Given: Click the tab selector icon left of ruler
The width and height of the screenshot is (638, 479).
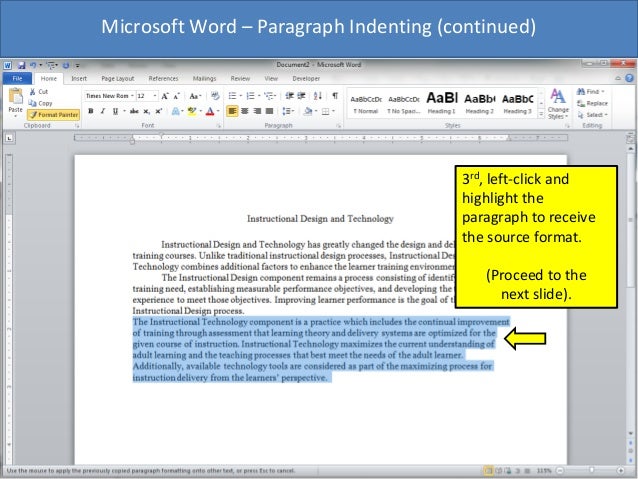Looking at the screenshot, I should tap(9, 138).
